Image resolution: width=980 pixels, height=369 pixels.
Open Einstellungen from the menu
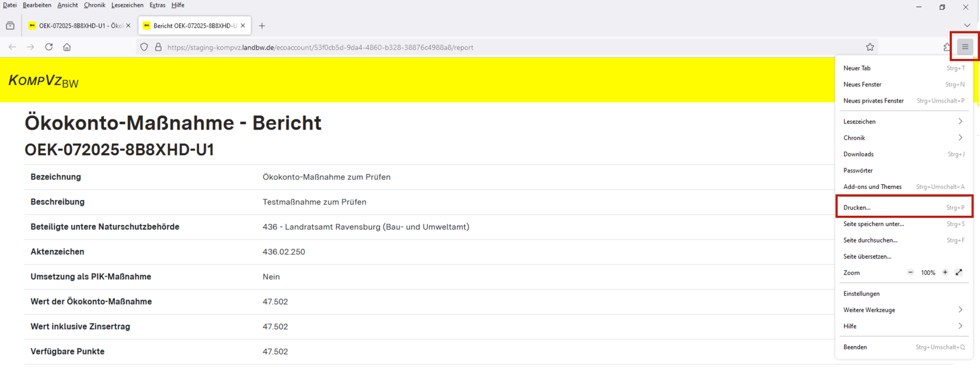862,293
